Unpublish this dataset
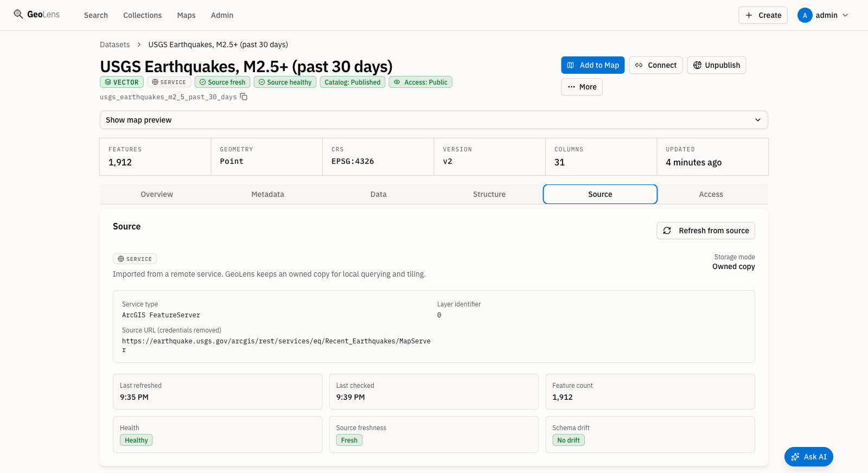 (x=717, y=65)
